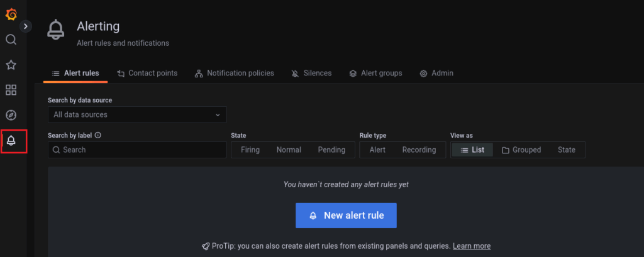Select Recording rule type

[x=419, y=150]
